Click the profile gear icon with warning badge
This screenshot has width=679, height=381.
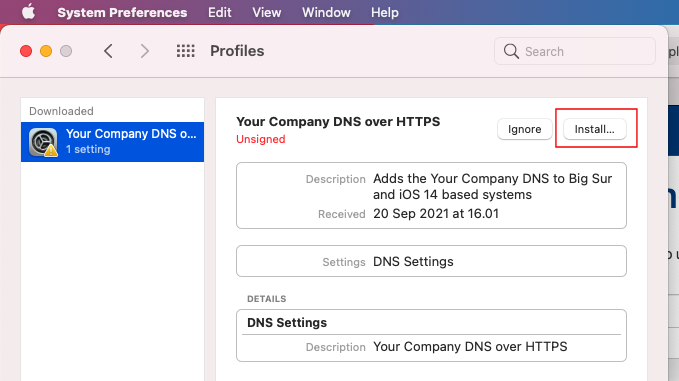43,142
